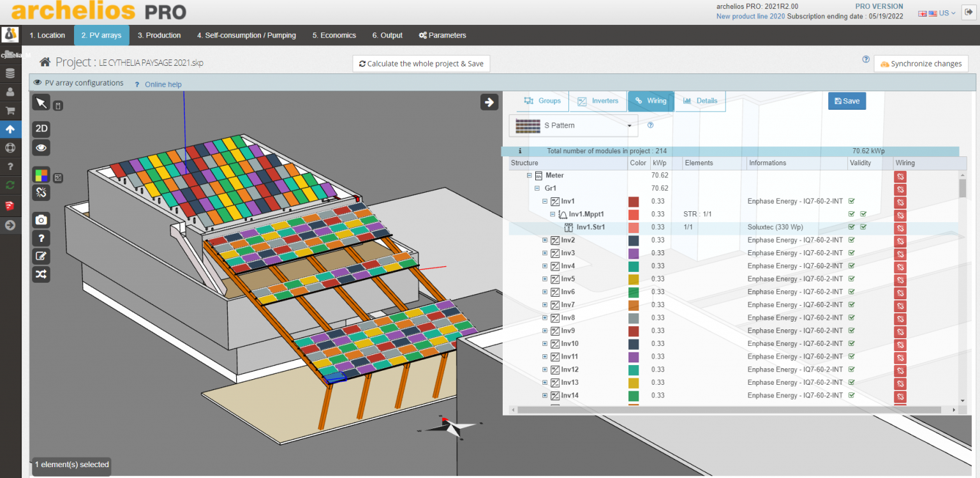Open the shopping cart sidebar icon
This screenshot has width=980, height=478.
(10, 110)
